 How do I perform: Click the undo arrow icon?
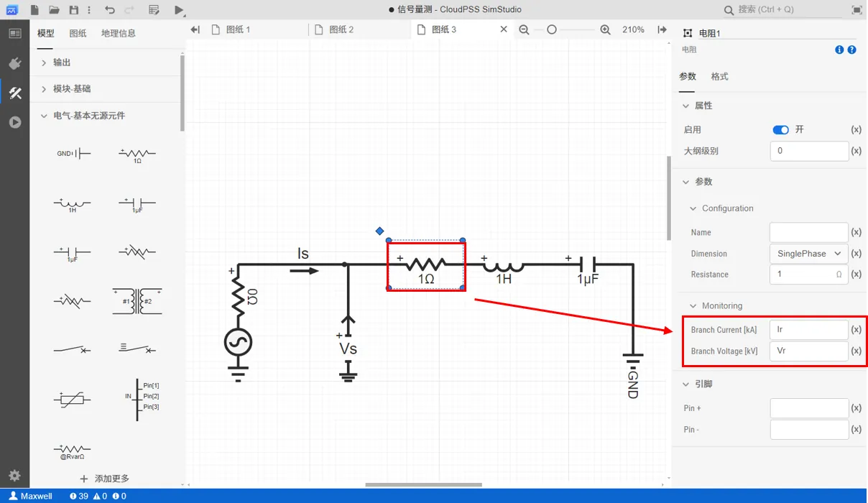coord(109,10)
